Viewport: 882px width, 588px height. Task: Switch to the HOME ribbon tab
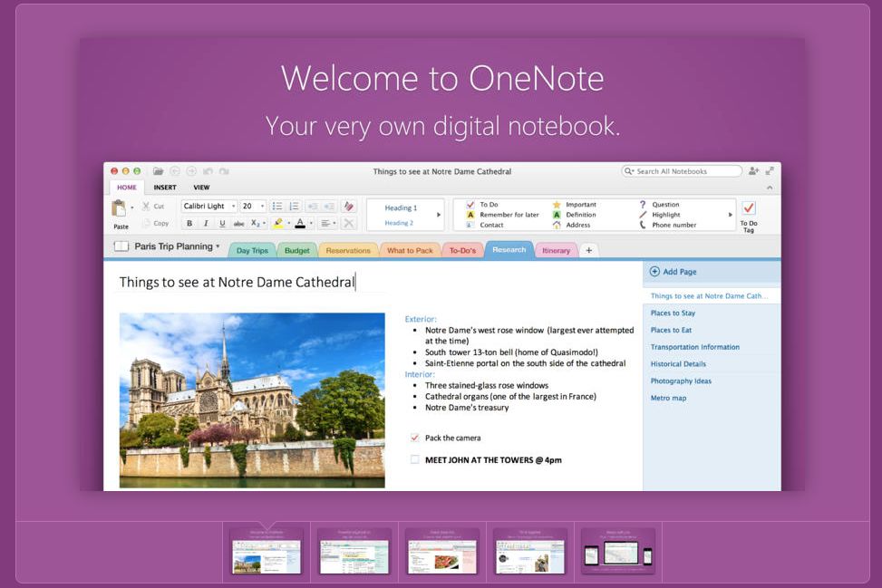click(x=127, y=188)
